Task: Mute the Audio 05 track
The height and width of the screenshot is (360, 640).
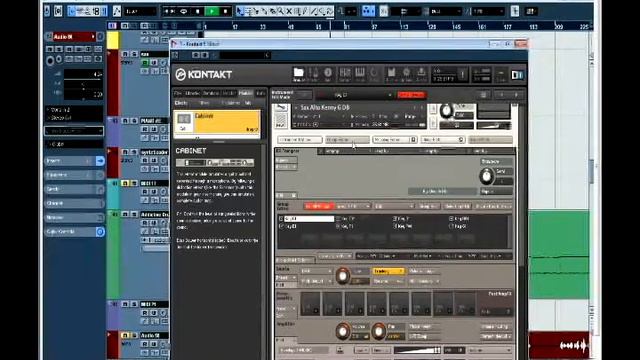Action: tap(125, 336)
